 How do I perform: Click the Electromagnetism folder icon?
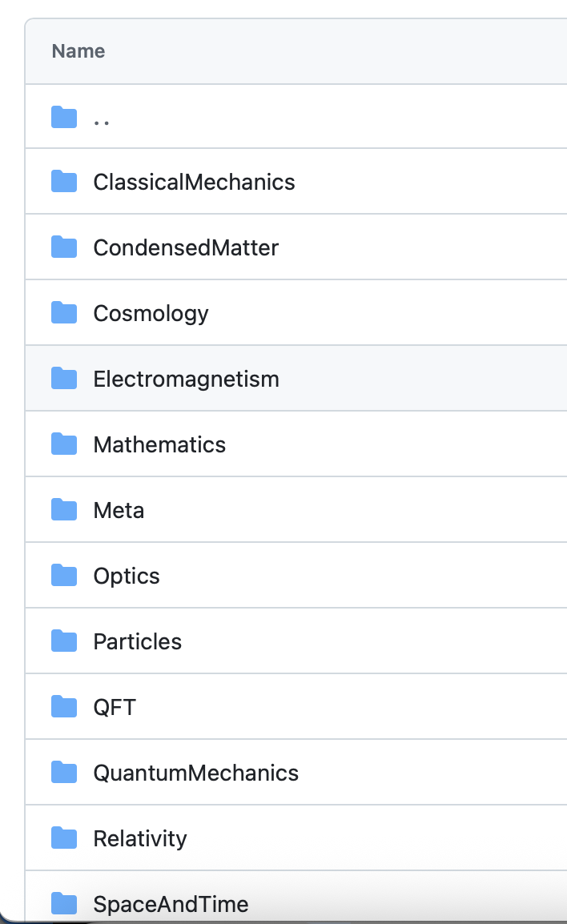pos(64,379)
